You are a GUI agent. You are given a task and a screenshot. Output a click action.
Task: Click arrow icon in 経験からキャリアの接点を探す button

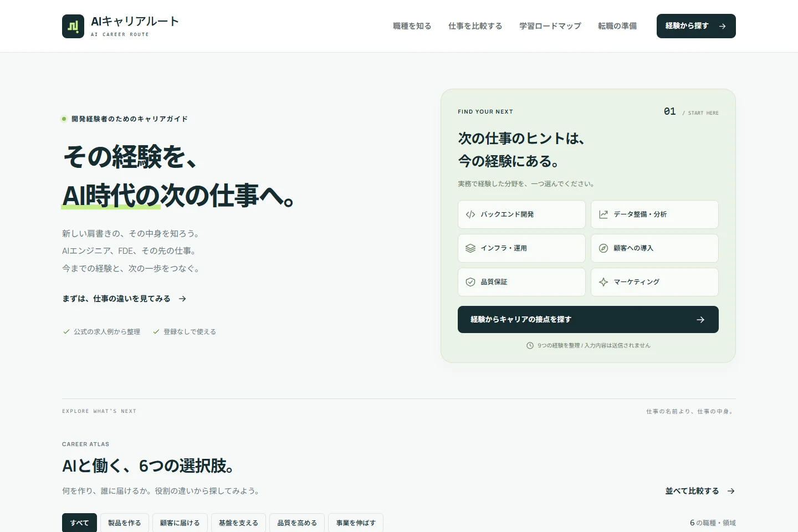pyautogui.click(x=700, y=320)
